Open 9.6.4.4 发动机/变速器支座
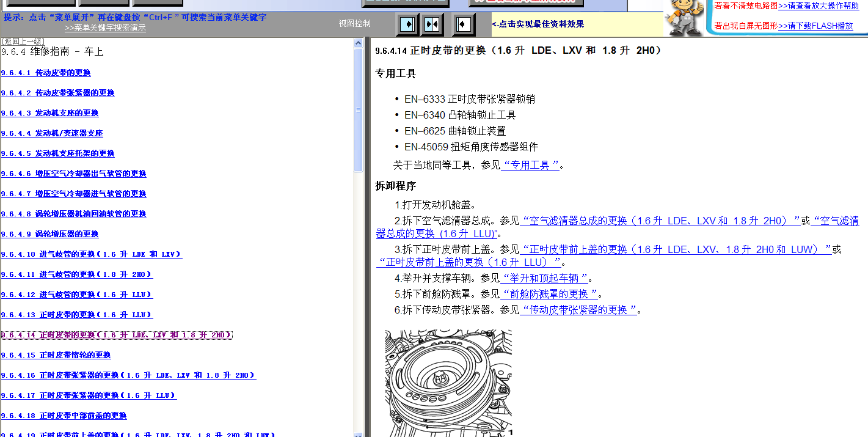868x437 pixels. click(x=52, y=133)
